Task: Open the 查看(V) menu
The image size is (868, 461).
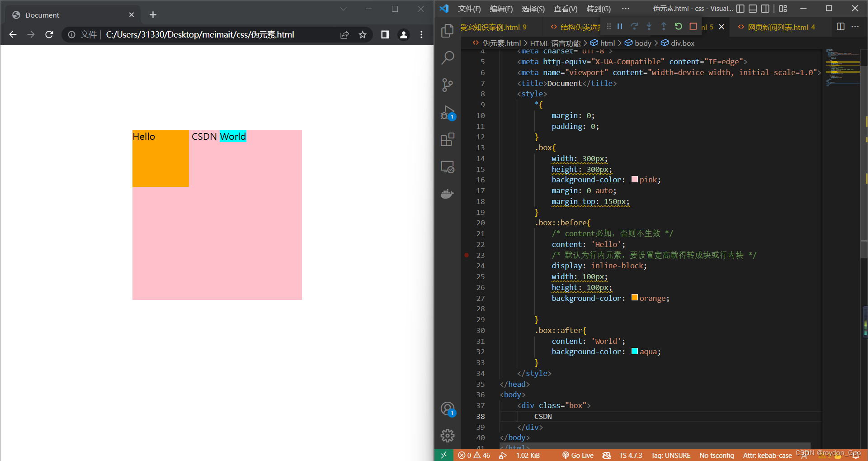Action: pos(566,9)
